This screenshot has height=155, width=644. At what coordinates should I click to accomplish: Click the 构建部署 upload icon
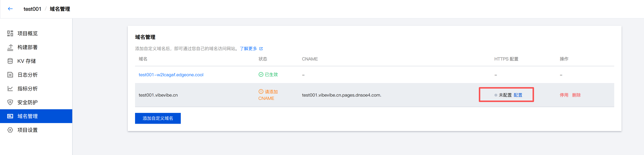[x=10, y=47]
